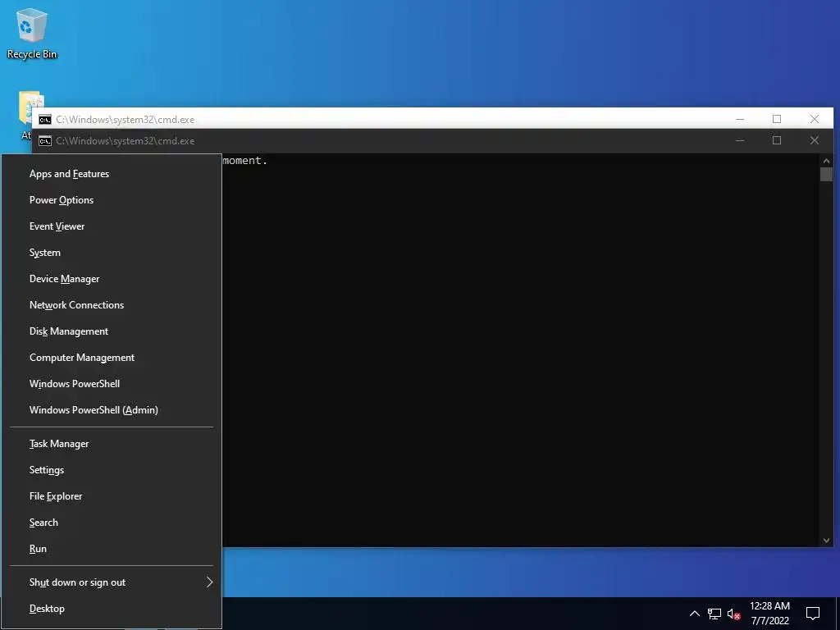Minimize the back cmd.exe window
Image resolution: width=840 pixels, height=630 pixels.
[740, 119]
